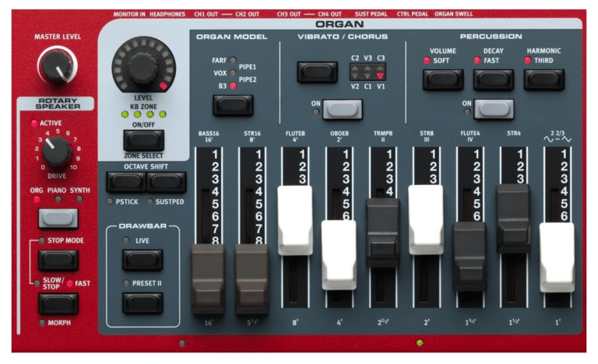
Task: Toggle the Vibrato/Chorus On button
Action: 343,110
